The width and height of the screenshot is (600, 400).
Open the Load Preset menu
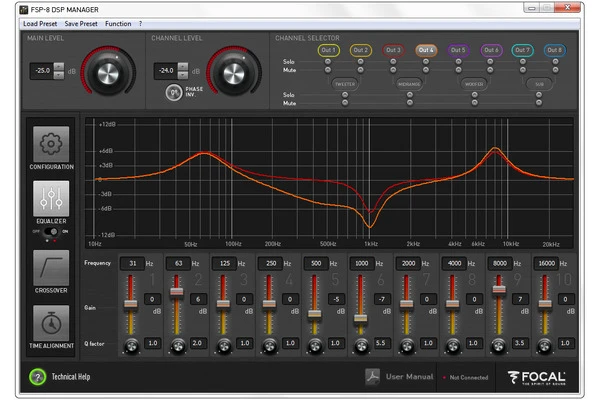point(40,24)
